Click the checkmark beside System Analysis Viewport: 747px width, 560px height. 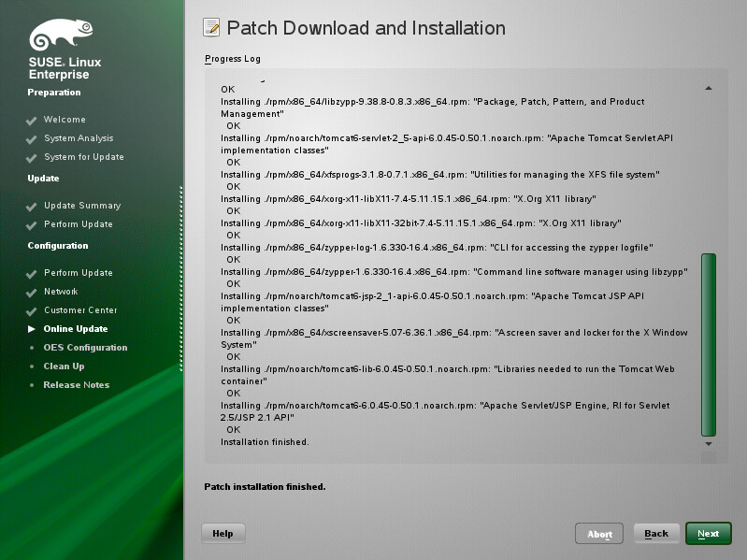coord(32,139)
